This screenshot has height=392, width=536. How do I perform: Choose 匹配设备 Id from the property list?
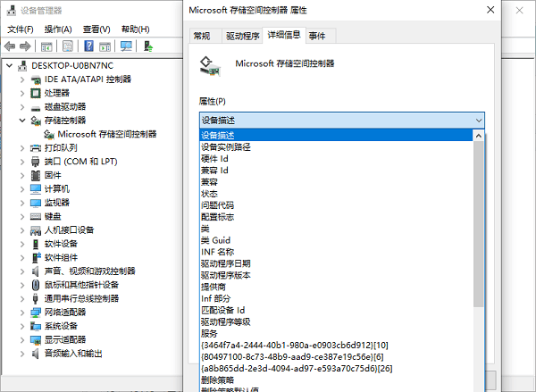[x=337, y=310]
